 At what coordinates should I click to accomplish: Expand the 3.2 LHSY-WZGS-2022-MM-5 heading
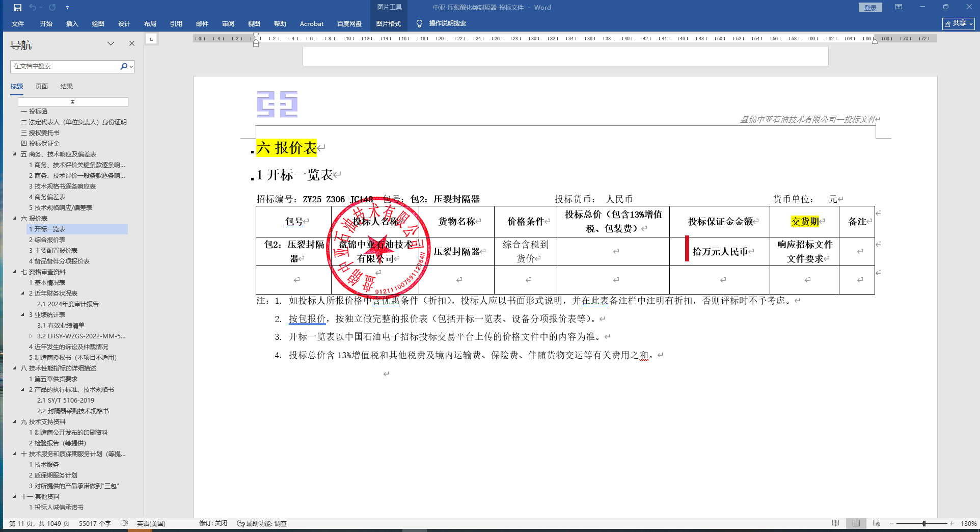pos(31,336)
